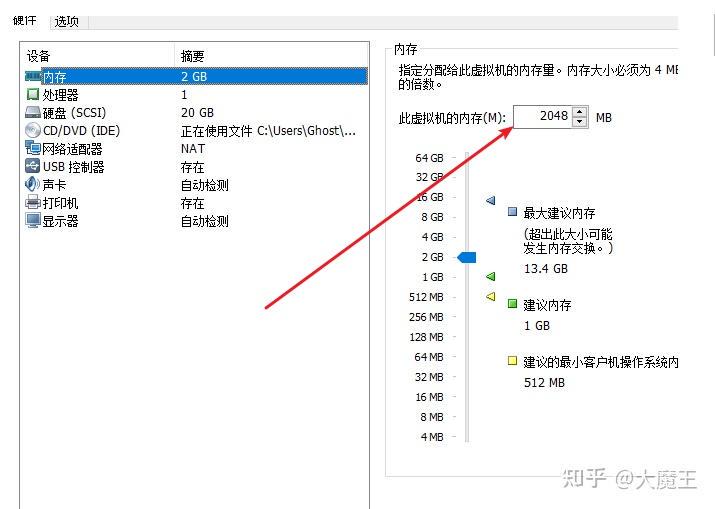Click the 64 MB label on the slider scale

click(429, 357)
